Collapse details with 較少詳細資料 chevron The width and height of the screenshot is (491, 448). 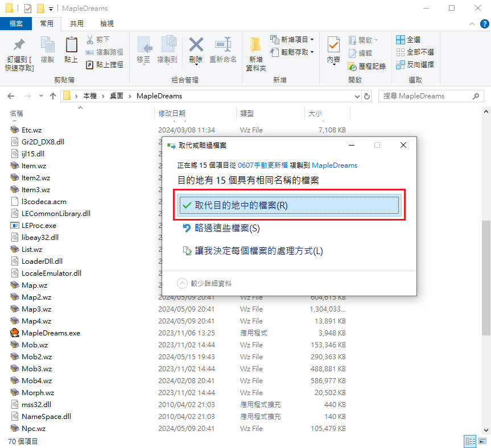click(182, 283)
